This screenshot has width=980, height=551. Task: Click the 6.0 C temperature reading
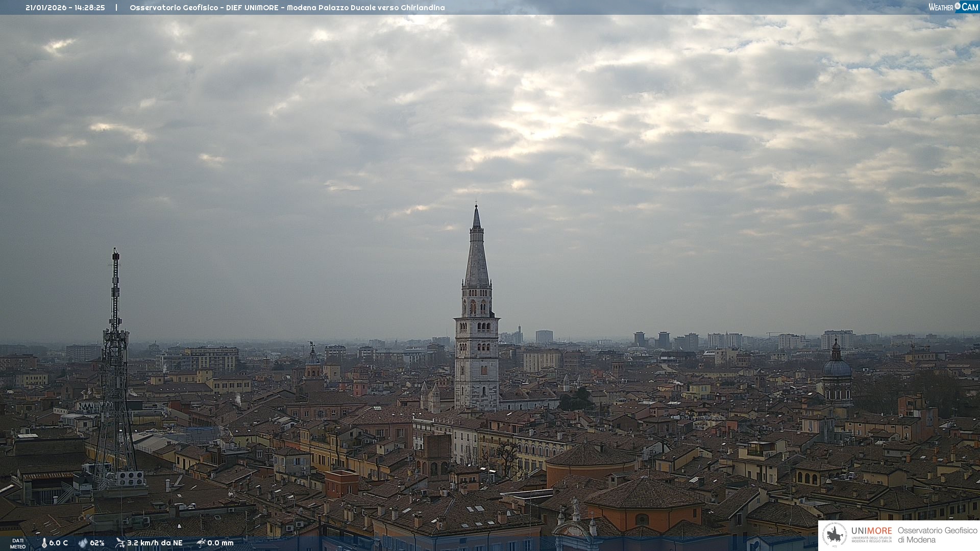pyautogui.click(x=59, y=543)
